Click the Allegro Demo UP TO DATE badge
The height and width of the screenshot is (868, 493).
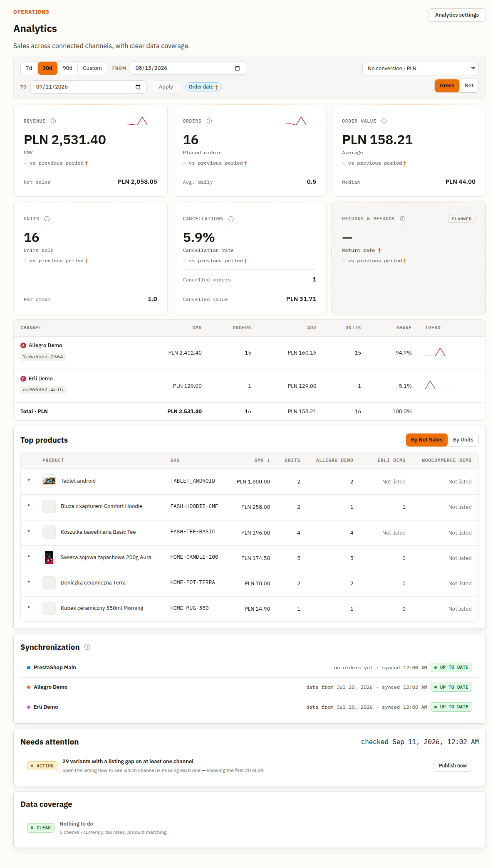point(451,687)
